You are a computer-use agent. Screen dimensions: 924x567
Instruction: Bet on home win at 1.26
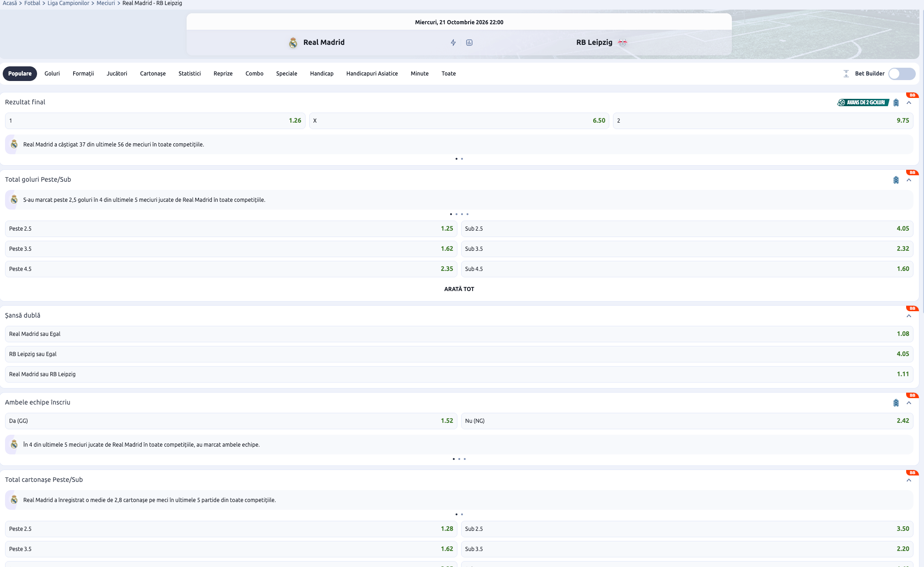[x=155, y=121]
